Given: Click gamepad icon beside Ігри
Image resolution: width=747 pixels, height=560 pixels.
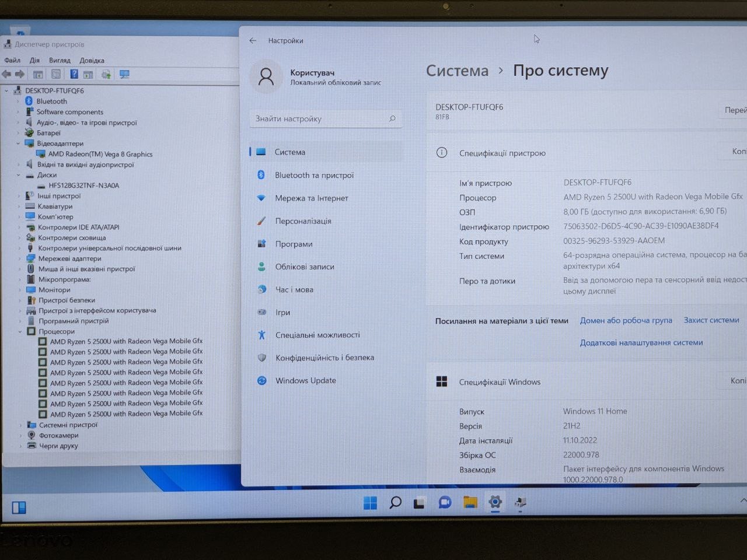Looking at the screenshot, I should (x=262, y=312).
